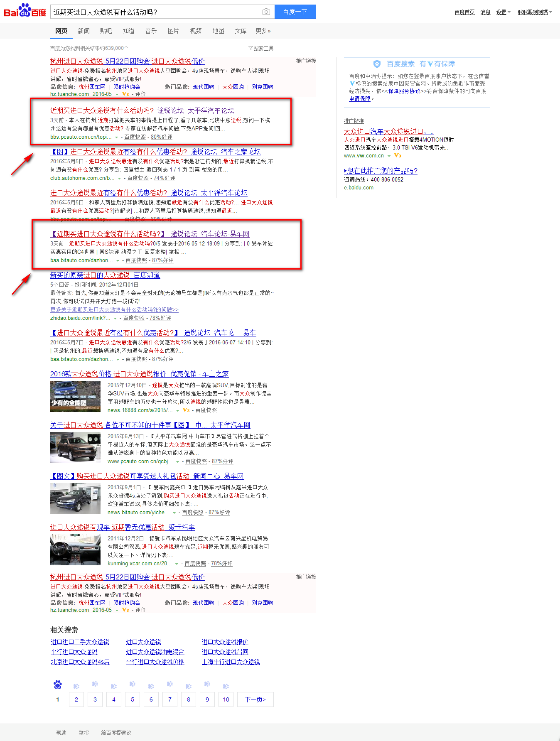Viewport: 560px width, 741px height.
Task: Click 限时抢购会 link in bottom ad
Action: click(127, 603)
